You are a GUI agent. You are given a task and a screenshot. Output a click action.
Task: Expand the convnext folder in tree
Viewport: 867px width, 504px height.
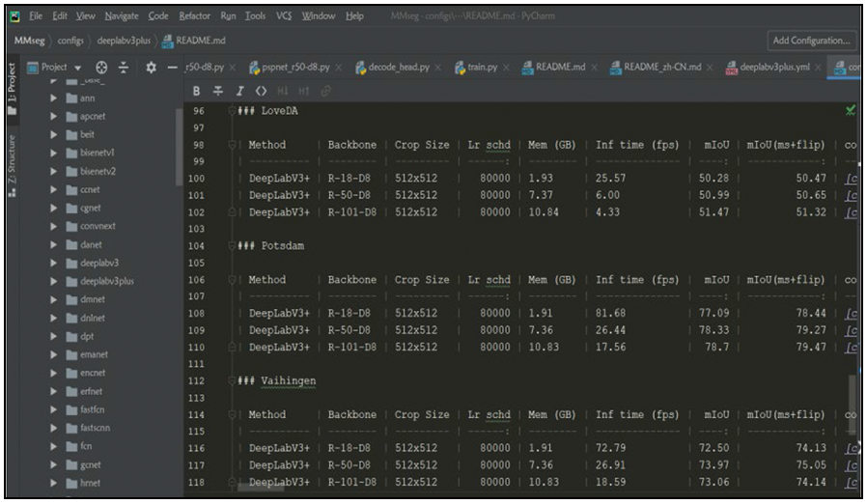click(54, 226)
